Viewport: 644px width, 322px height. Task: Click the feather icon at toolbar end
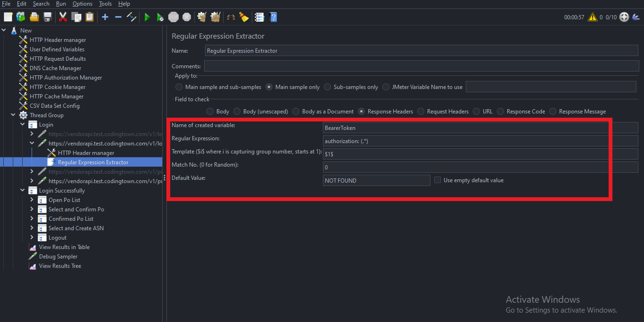[x=637, y=17]
